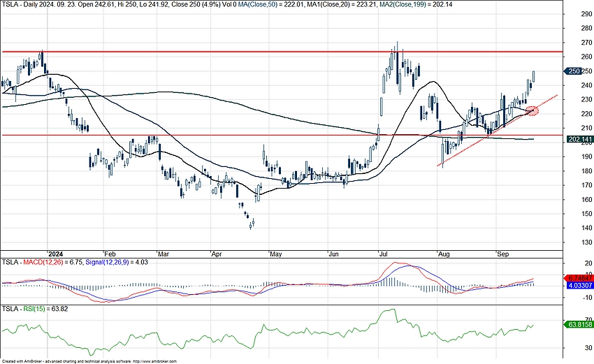
Task: Click the 180 price axis label
Action: (586, 171)
